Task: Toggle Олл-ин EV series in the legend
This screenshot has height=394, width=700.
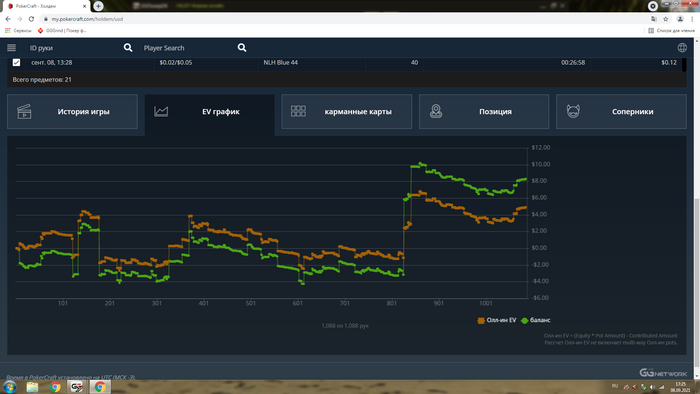Action: click(497, 320)
